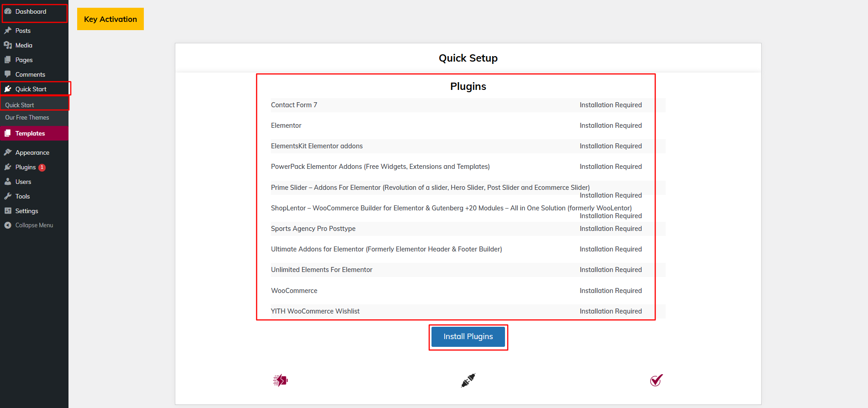Click Ultimate Addons for Elementor name
The height and width of the screenshot is (408, 868).
click(x=386, y=249)
